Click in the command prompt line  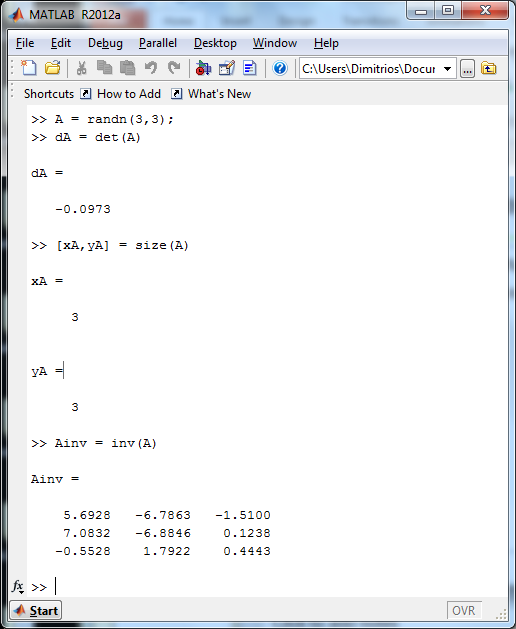265,587
